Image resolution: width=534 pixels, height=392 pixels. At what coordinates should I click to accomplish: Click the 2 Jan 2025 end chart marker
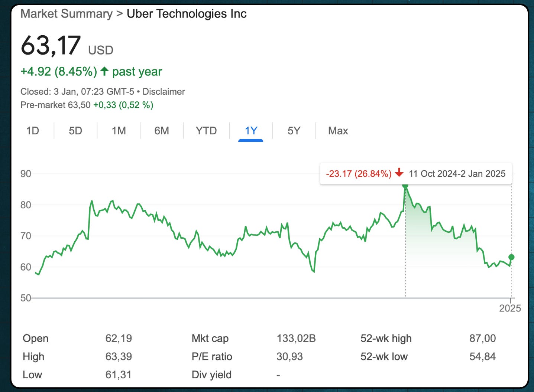511,257
